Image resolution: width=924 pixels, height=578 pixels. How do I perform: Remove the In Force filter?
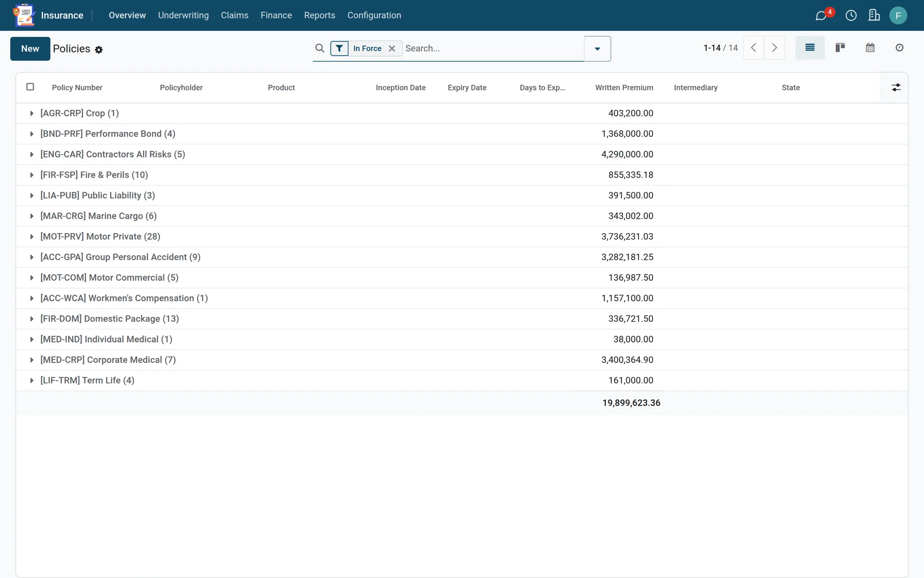coord(392,48)
